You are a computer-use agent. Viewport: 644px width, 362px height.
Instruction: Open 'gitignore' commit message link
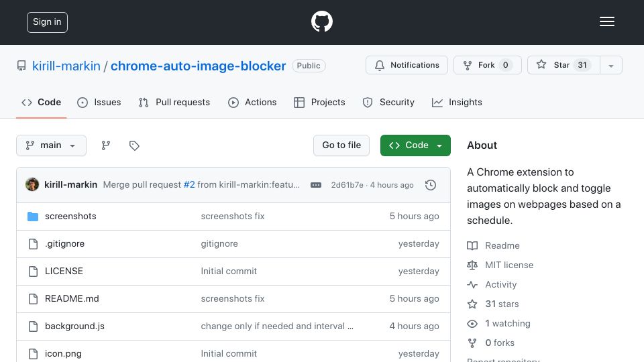(219, 244)
